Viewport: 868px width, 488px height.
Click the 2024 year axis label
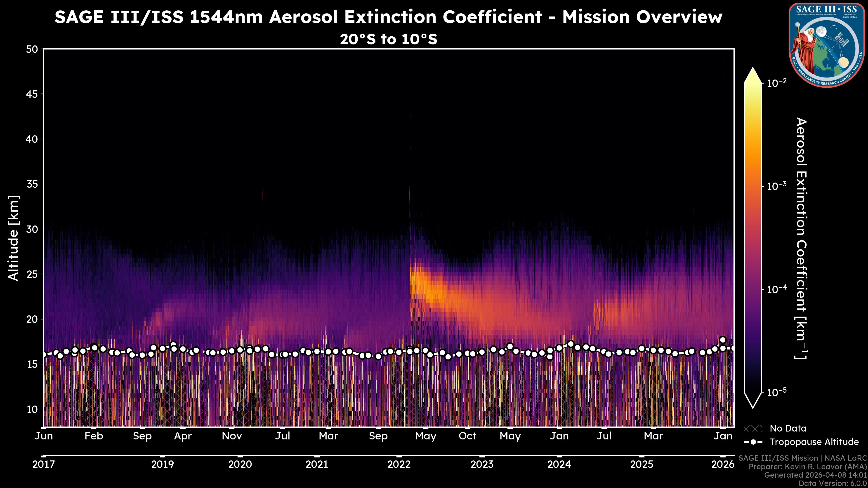559,465
